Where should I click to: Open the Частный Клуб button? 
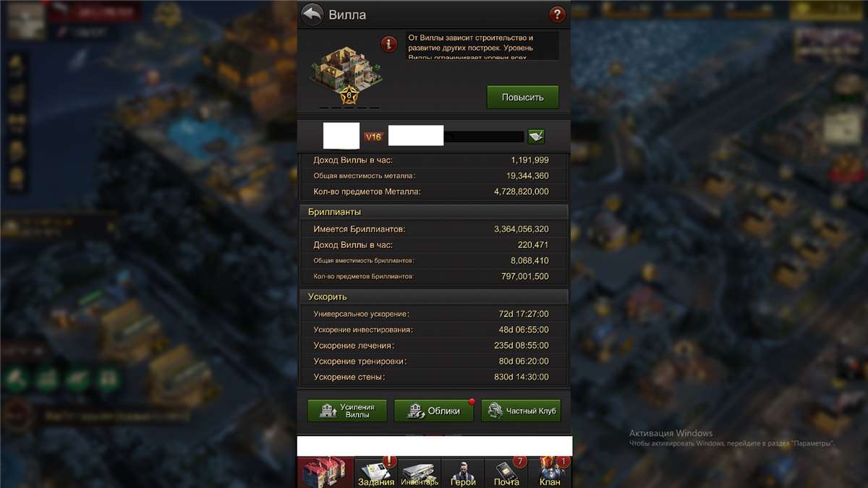(521, 411)
